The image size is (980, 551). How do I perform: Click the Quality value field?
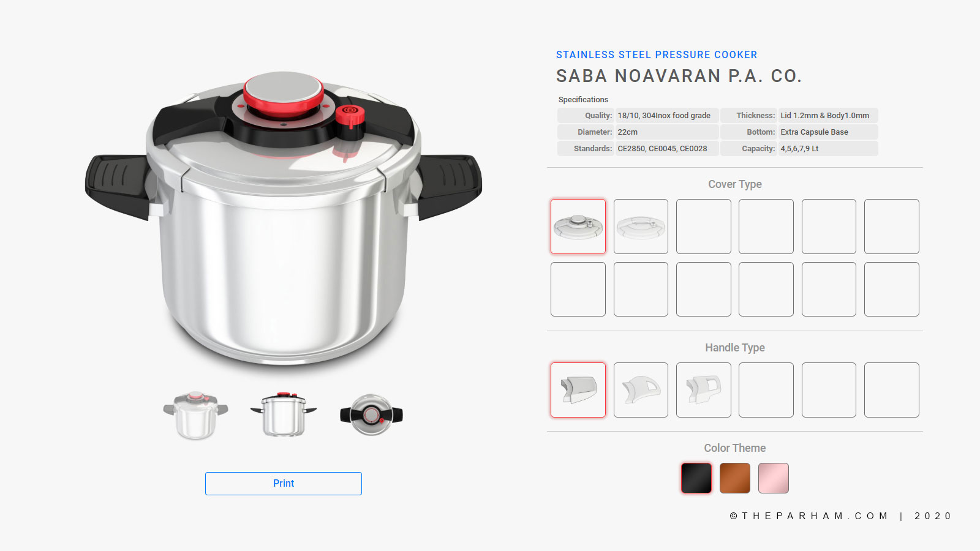tap(667, 115)
